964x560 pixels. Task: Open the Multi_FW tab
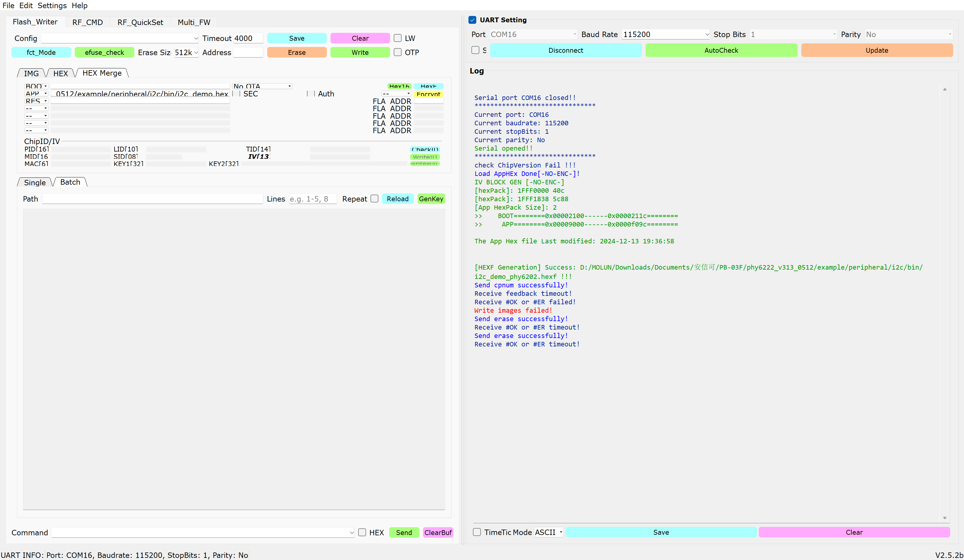point(194,22)
